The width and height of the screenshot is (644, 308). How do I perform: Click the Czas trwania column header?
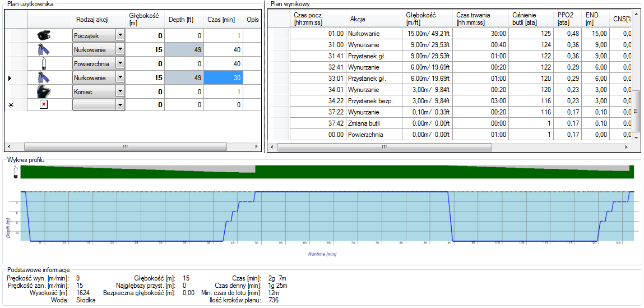tap(481, 19)
